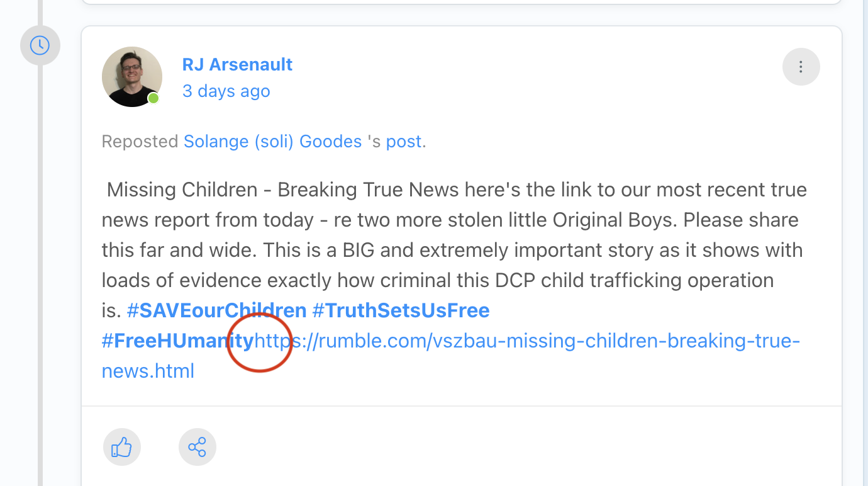Select the #TruthSetsUsFree hashtag
868x486 pixels.
click(x=401, y=310)
